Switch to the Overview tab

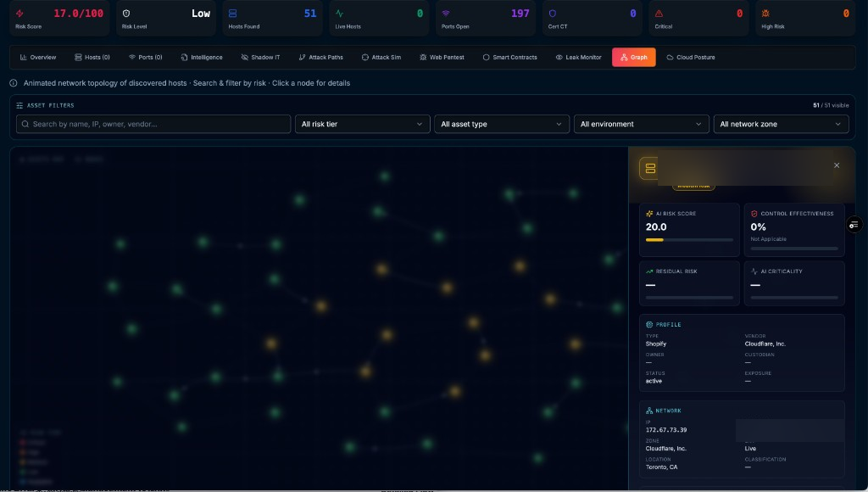coord(38,57)
